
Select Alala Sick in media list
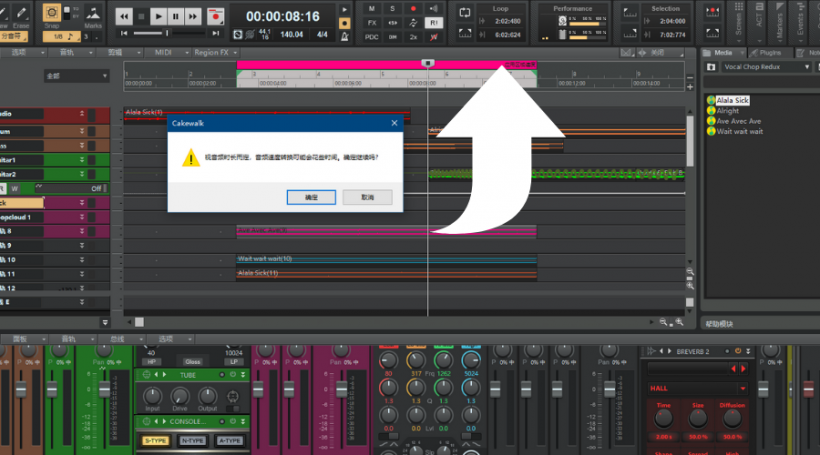coord(732,100)
